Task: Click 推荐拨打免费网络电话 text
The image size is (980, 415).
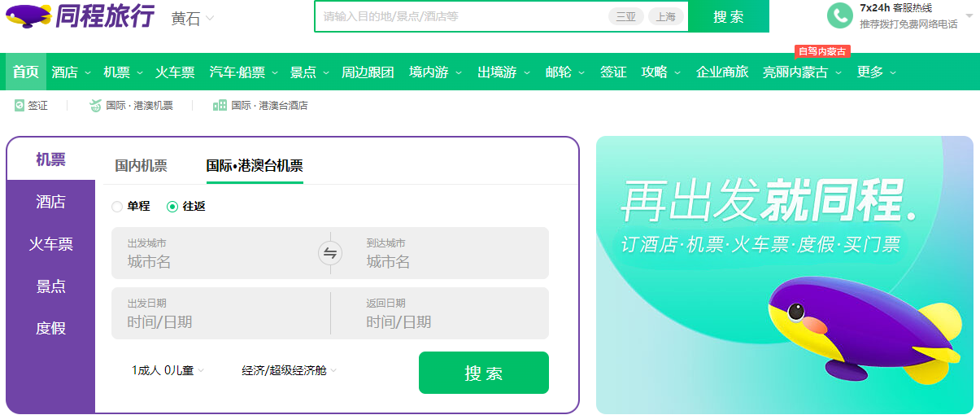Action: point(908,24)
